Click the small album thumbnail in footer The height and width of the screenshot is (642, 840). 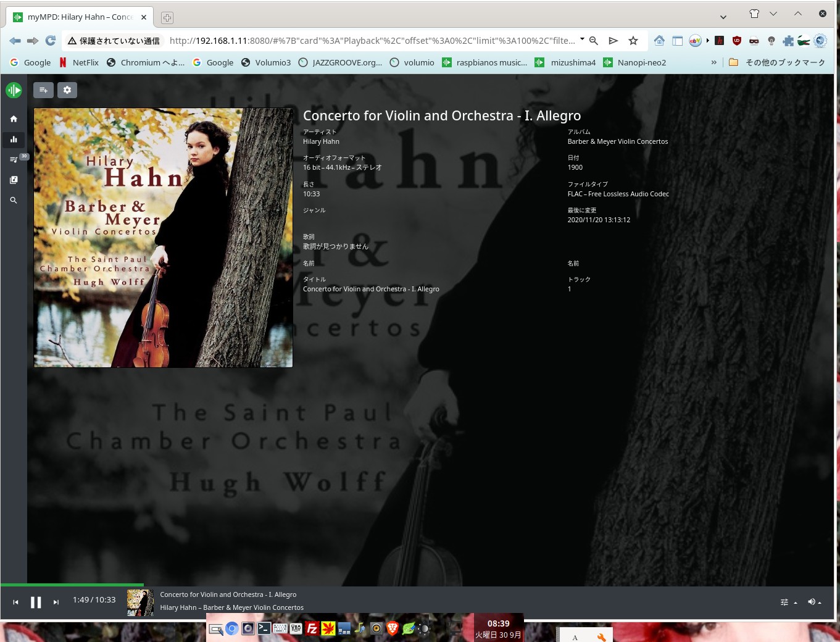pos(140,602)
